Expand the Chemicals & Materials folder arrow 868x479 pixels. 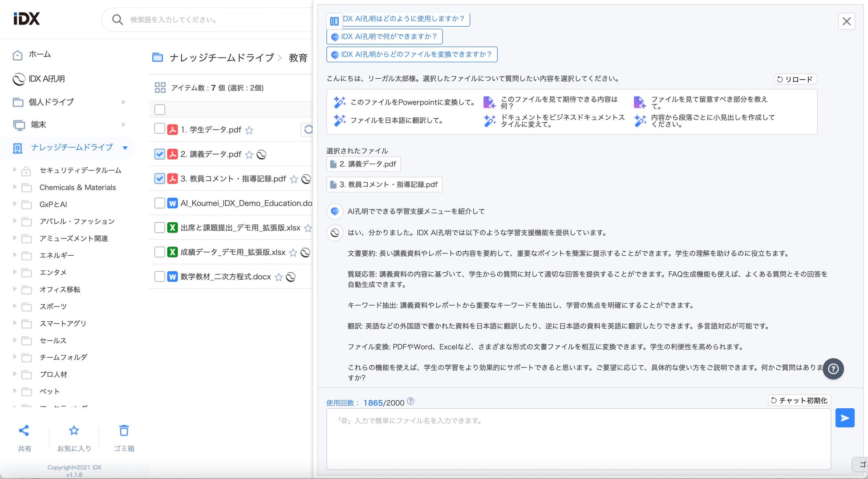pyautogui.click(x=15, y=187)
